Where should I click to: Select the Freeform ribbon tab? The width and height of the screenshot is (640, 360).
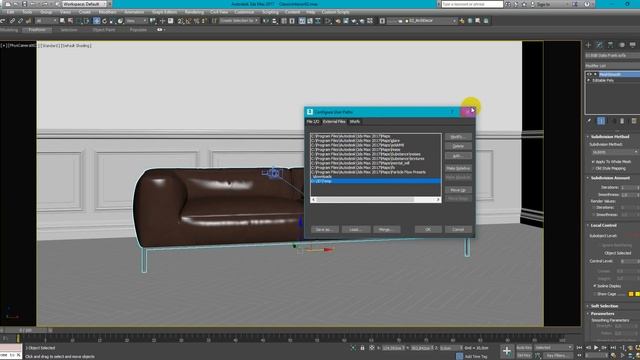pos(37,30)
